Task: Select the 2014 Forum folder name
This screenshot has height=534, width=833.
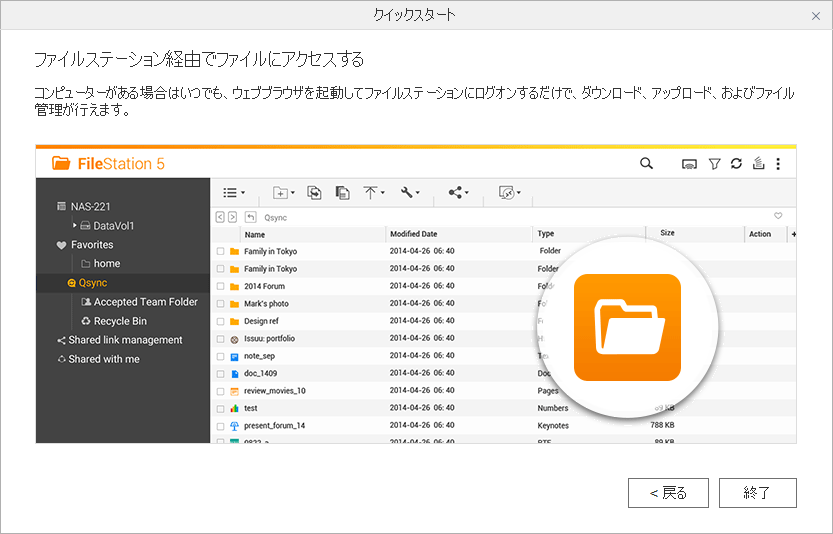Action: [265, 286]
